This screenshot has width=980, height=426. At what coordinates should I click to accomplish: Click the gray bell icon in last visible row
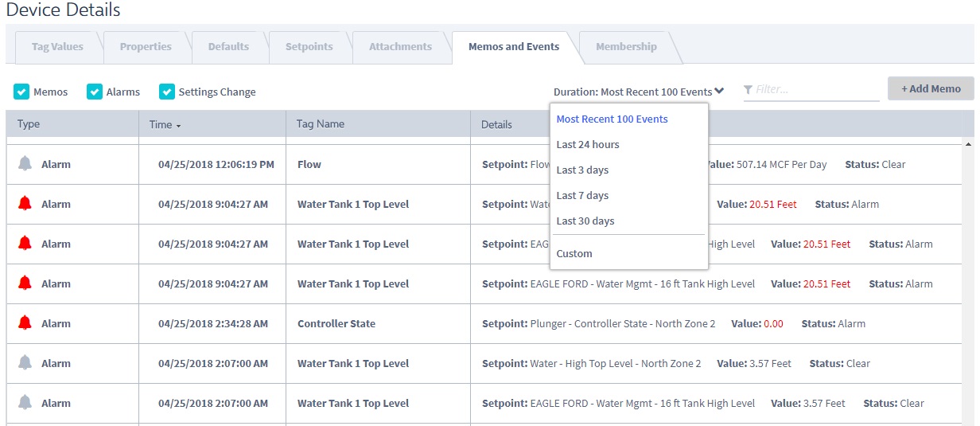pos(25,403)
